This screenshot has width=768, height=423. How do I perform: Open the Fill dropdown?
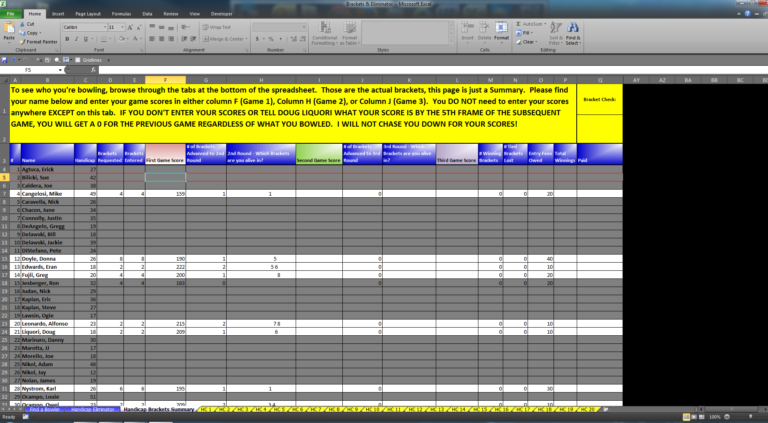click(x=525, y=33)
